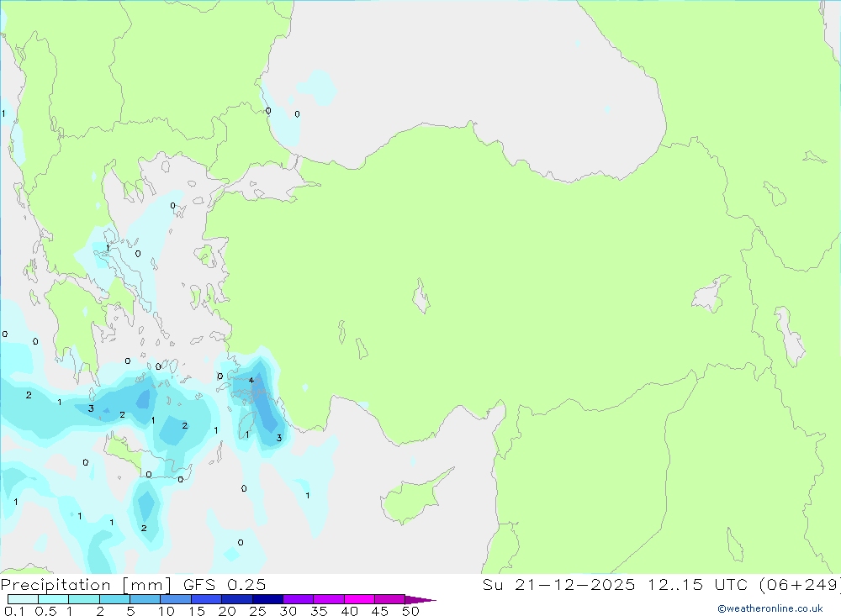Click the '4' precipitation value on map
The height and width of the screenshot is (616, 841).
click(251, 380)
